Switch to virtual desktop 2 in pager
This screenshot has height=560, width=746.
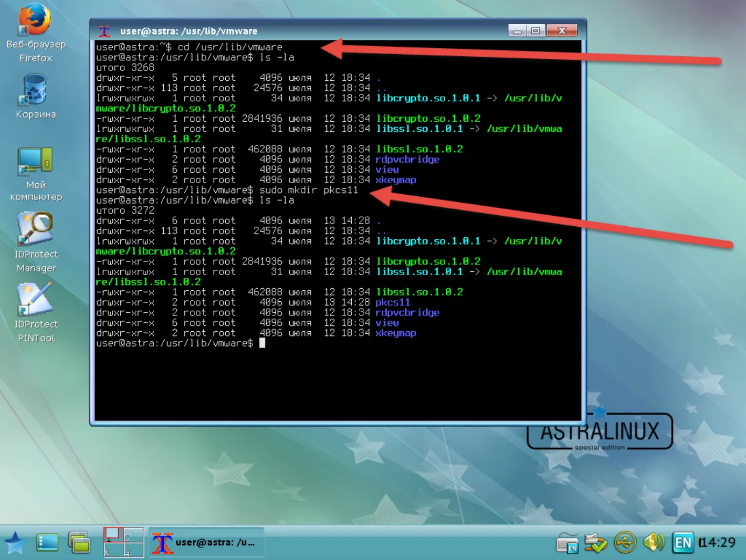coord(133,535)
